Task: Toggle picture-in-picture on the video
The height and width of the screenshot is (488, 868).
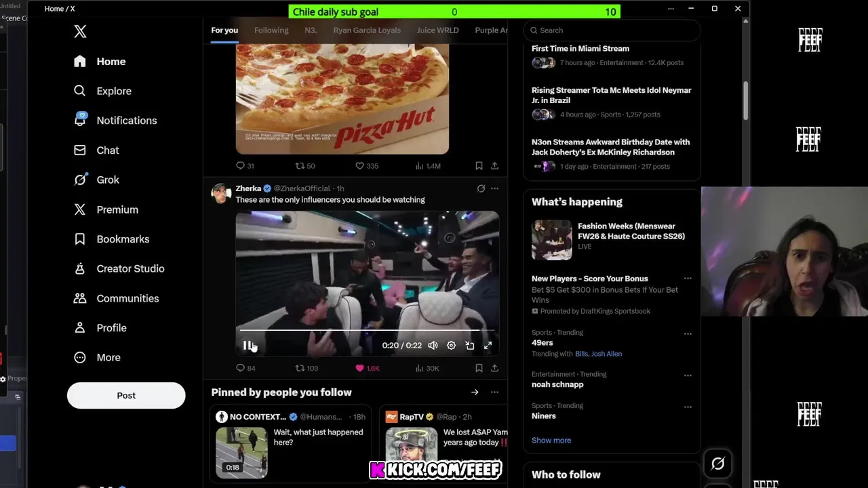Action: point(469,346)
